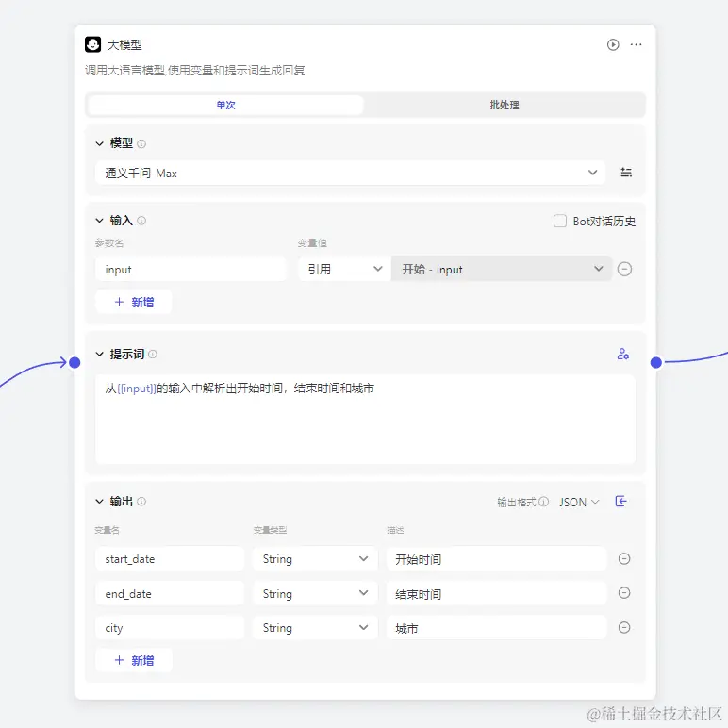Collapse the 模型 section
The height and width of the screenshot is (728, 728).
99,143
